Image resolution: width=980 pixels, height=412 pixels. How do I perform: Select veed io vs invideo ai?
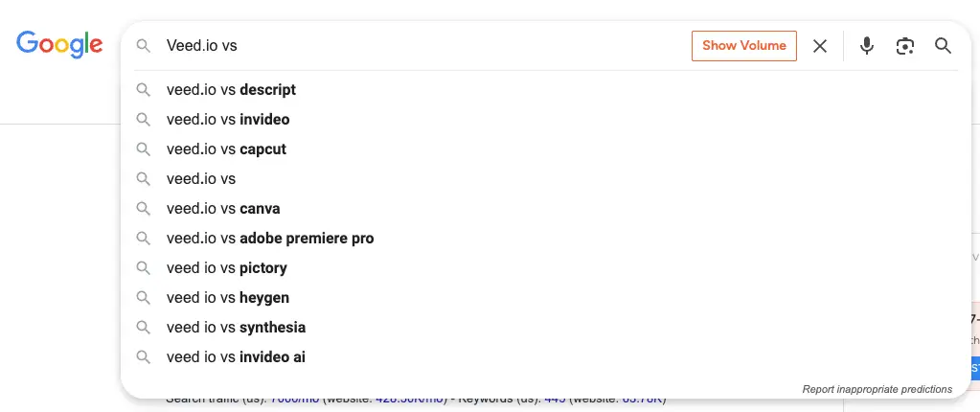click(546, 357)
